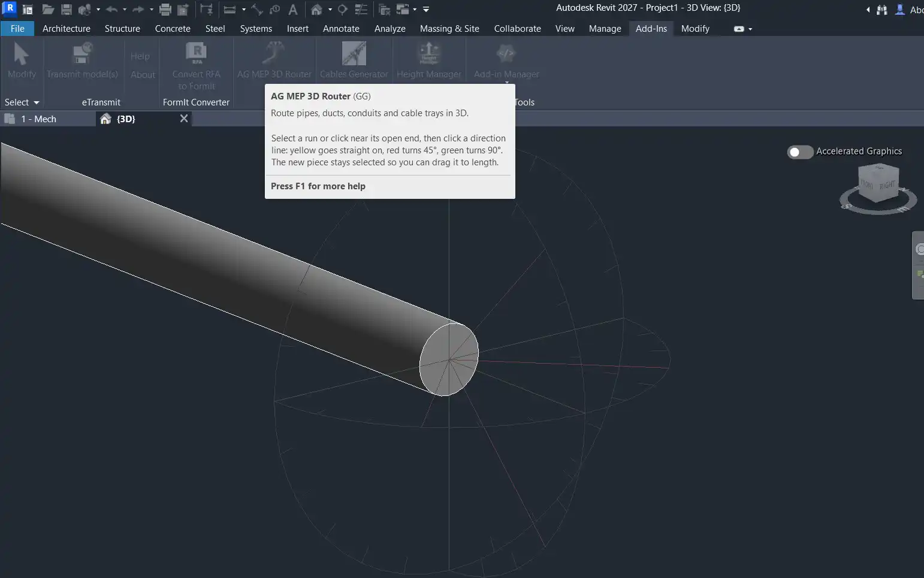Click the Redo arrow icon
Image resolution: width=924 pixels, height=578 pixels.
pyautogui.click(x=138, y=10)
